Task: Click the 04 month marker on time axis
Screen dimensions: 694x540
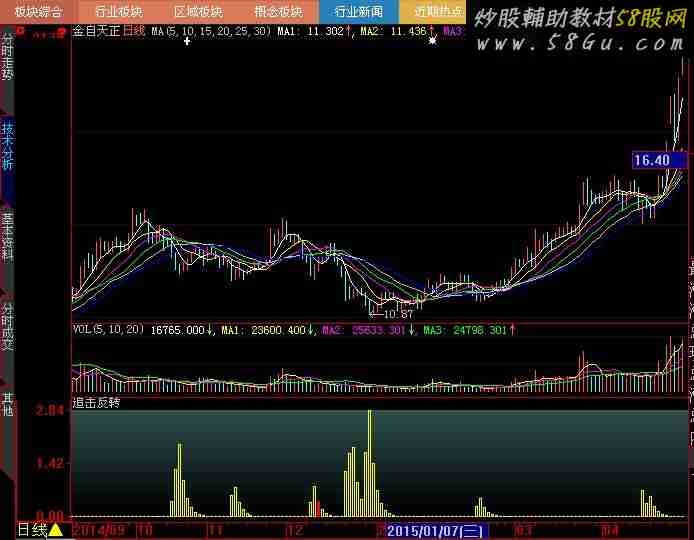Action: (x=609, y=530)
